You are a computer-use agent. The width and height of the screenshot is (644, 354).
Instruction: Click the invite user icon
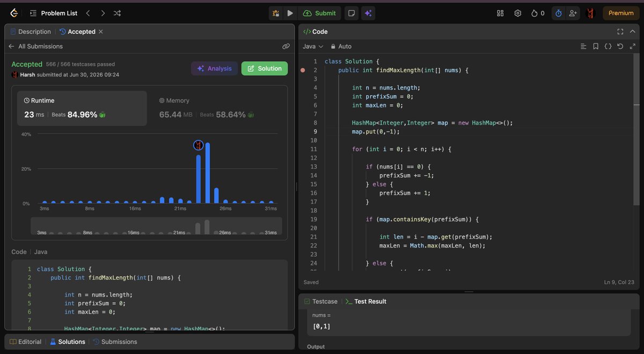(573, 13)
